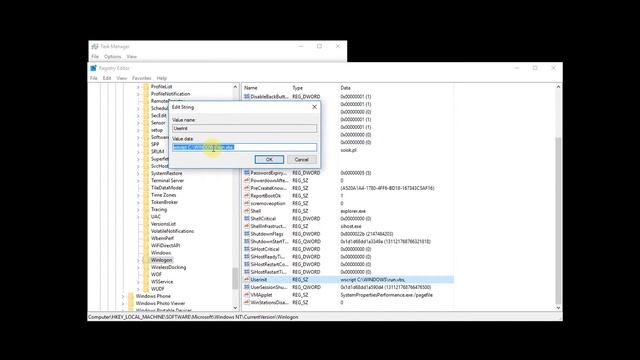Click the PreCreateKnown string value icon
Viewport: 640px width, 360px height.
point(247,188)
